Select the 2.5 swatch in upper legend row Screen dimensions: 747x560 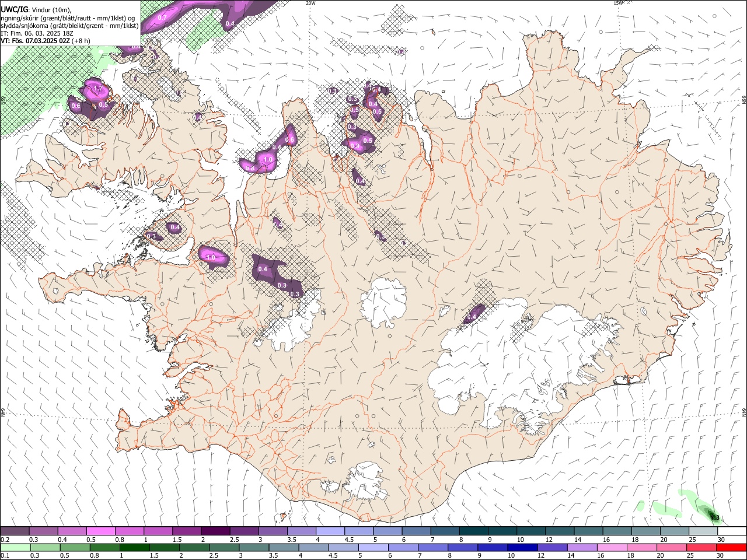244,531
